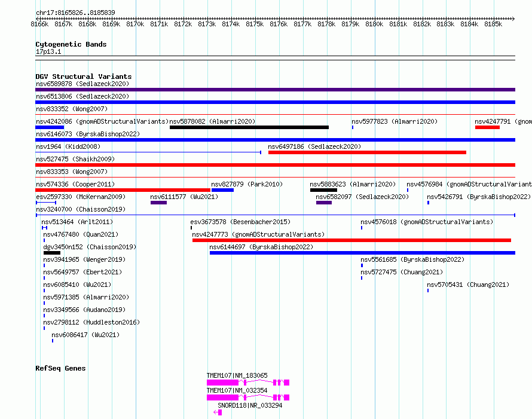Click the RefSeq Genes track title
This screenshot has height=419, width=532.
[60, 368]
